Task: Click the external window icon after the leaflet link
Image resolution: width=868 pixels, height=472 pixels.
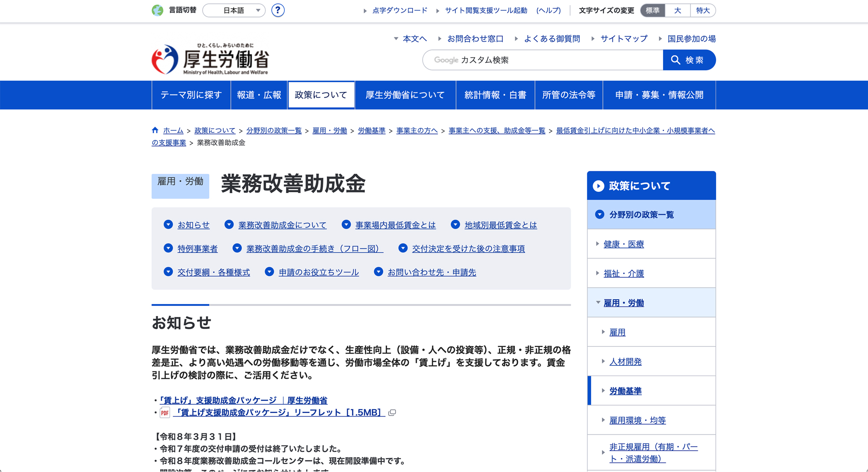Action: click(392, 413)
